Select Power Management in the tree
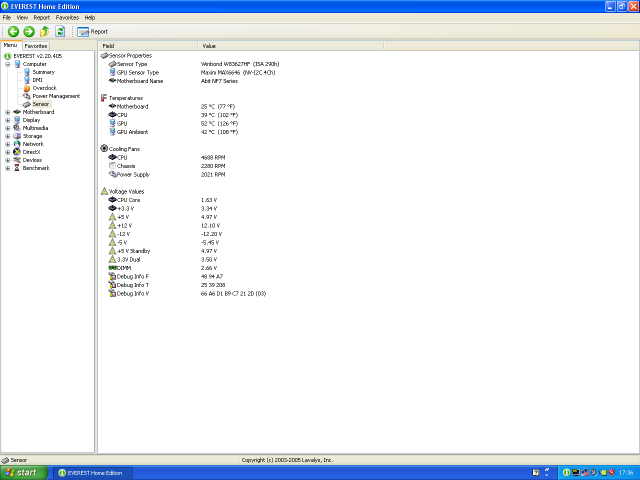Screen dimensions: 640x480 coord(56,96)
